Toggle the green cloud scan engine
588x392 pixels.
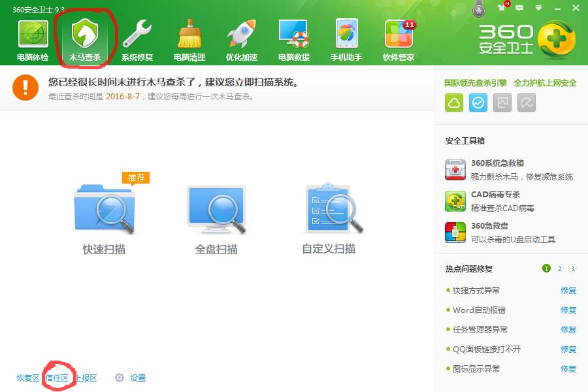coord(454,103)
